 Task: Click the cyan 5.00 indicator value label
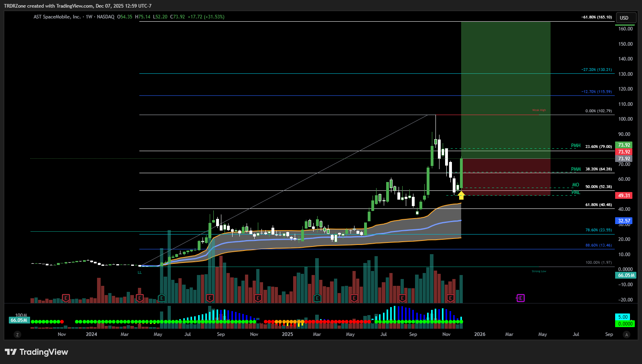pyautogui.click(x=623, y=317)
